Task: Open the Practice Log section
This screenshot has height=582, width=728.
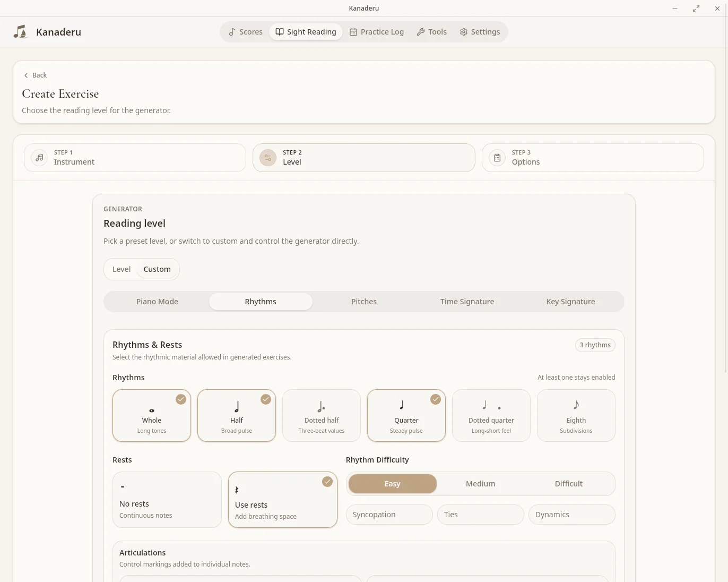Action: point(377,32)
